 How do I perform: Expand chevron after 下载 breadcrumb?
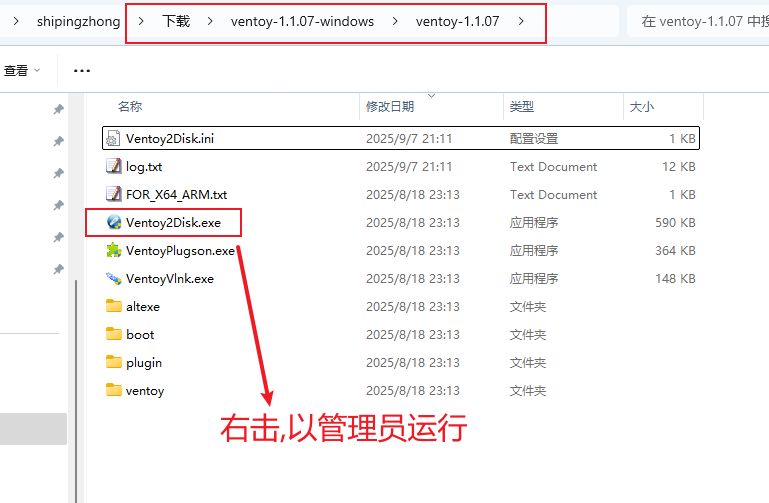[208, 21]
